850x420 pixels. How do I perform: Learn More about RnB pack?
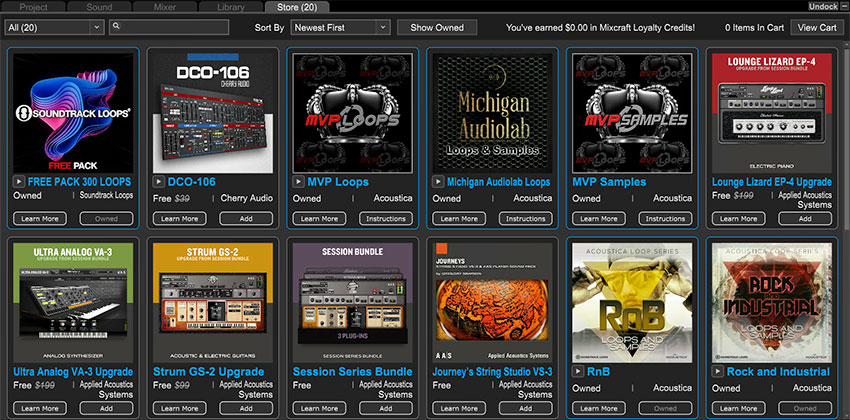point(599,408)
